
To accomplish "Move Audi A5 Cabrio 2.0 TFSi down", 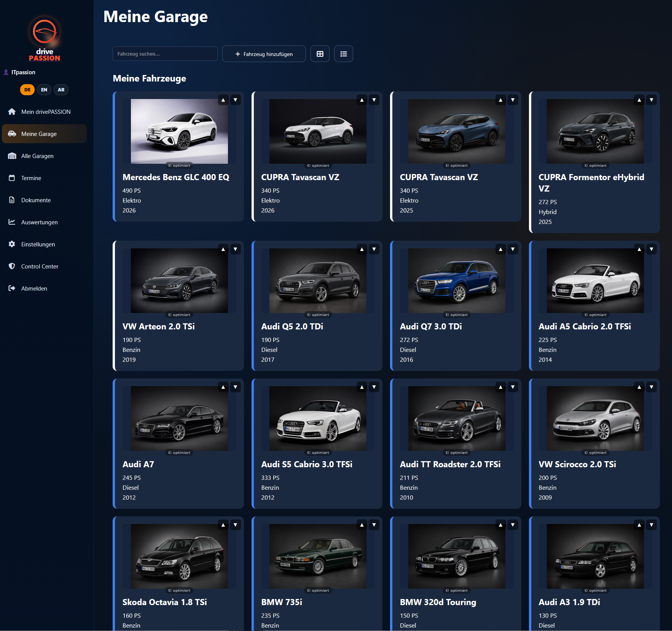I will click(x=651, y=249).
